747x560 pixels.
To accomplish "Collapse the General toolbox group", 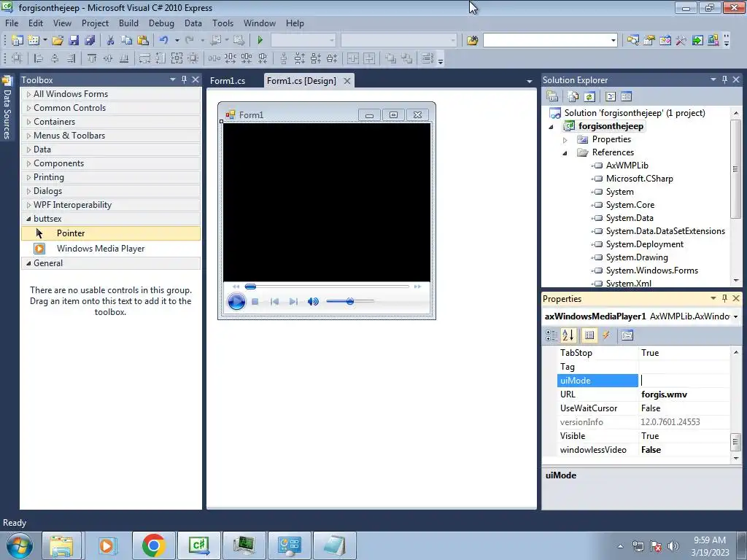I will pyautogui.click(x=28, y=263).
